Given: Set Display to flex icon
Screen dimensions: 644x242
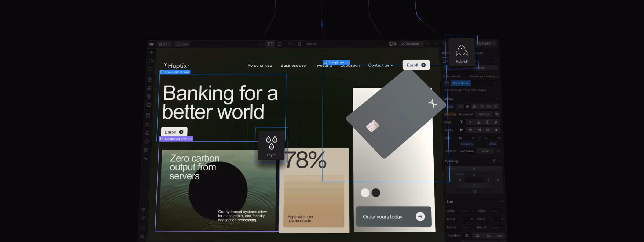Looking at the screenshot, I should click(x=467, y=106).
